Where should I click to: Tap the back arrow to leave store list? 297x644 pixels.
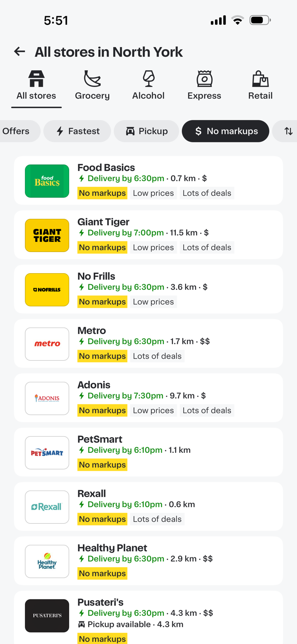click(x=19, y=52)
